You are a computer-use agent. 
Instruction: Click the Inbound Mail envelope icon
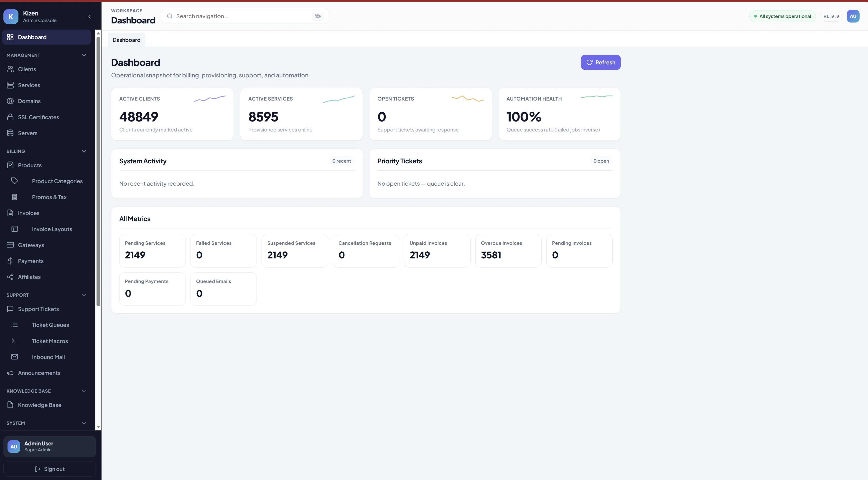tap(15, 357)
